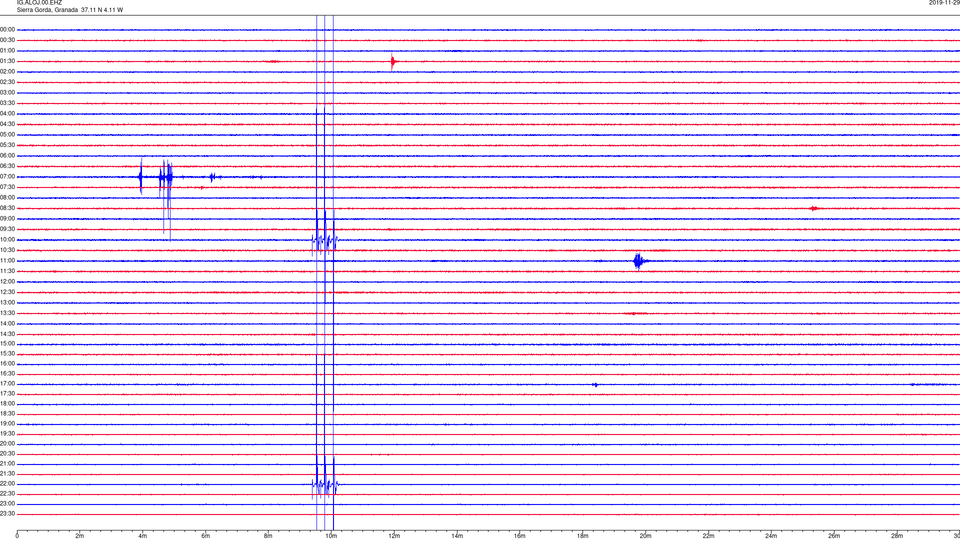Select the 12:00 trace time label
Viewport: 960px width, 540px height.
7,281
